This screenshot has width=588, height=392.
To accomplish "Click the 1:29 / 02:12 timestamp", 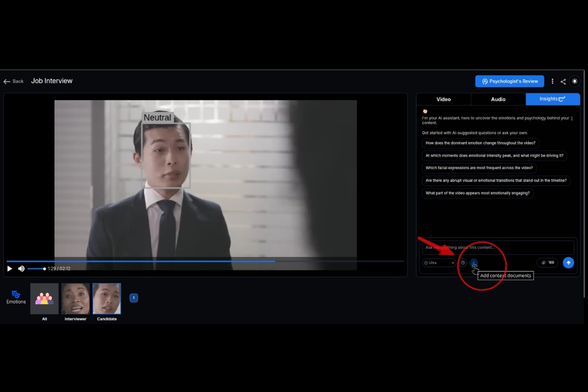I will pyautogui.click(x=59, y=269).
